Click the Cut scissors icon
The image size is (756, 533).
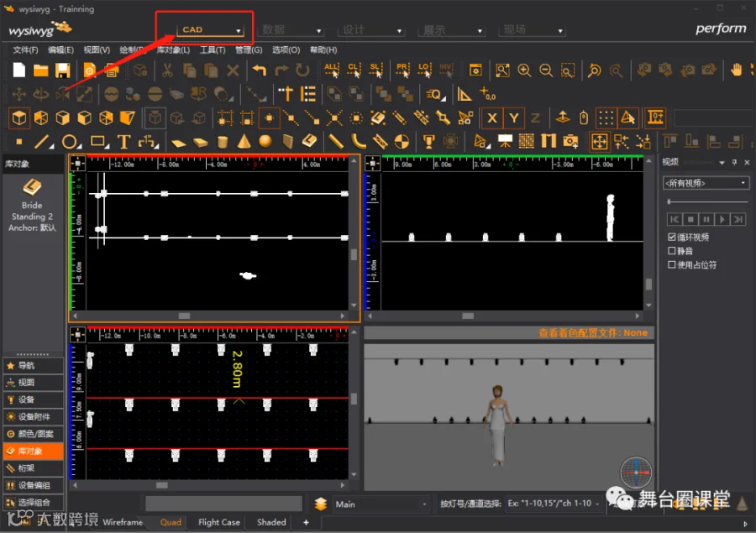coord(167,71)
